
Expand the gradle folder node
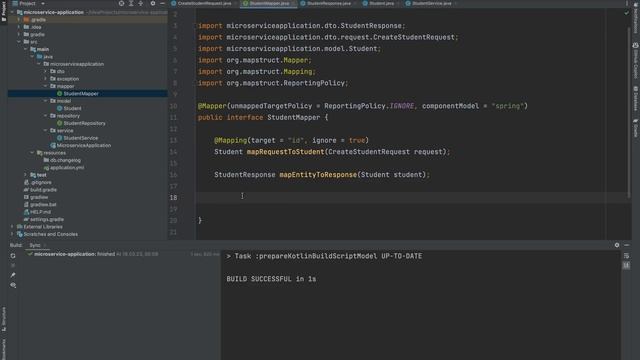pyautogui.click(x=19, y=34)
